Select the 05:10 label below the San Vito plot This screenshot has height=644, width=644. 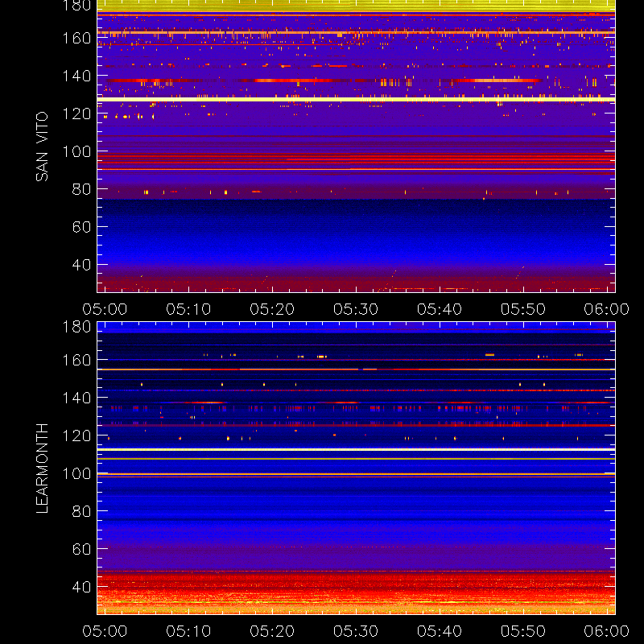tap(188, 309)
